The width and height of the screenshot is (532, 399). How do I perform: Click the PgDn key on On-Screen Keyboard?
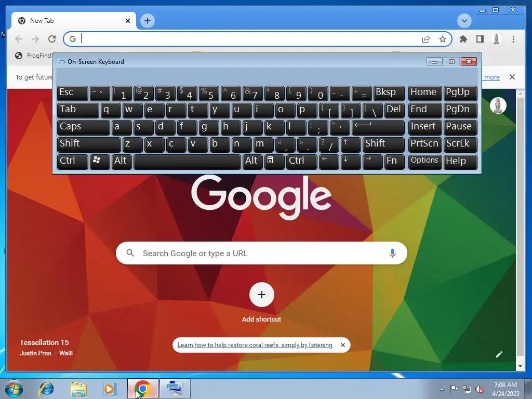click(460, 110)
